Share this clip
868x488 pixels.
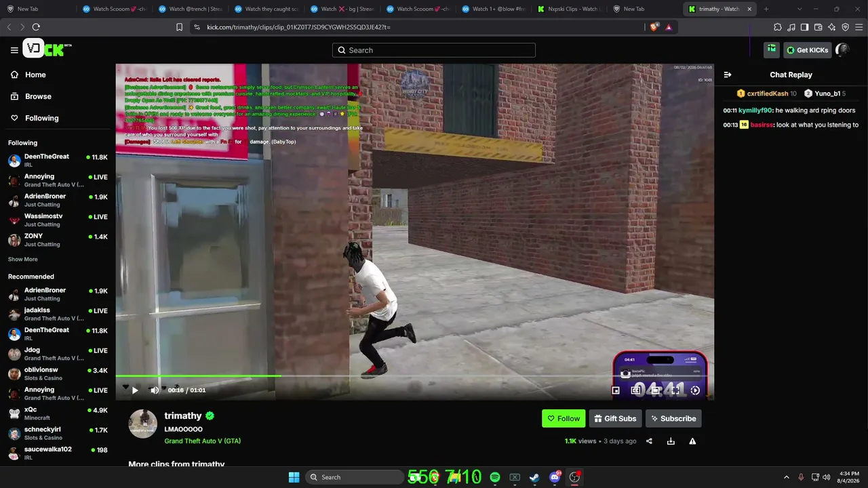(649, 441)
